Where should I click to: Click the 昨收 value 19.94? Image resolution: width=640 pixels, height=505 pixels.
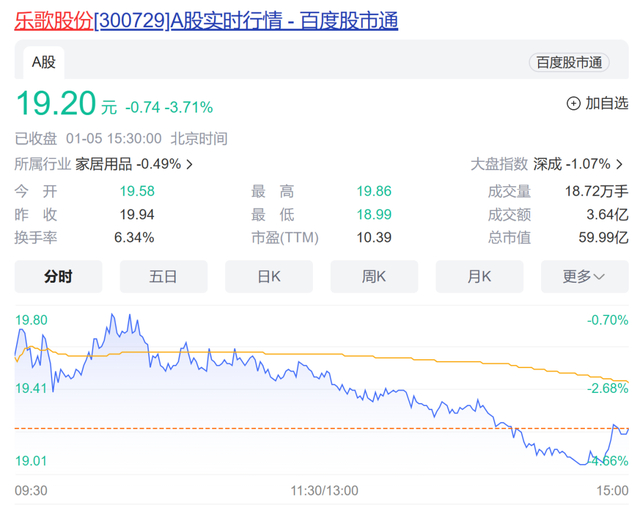137,214
